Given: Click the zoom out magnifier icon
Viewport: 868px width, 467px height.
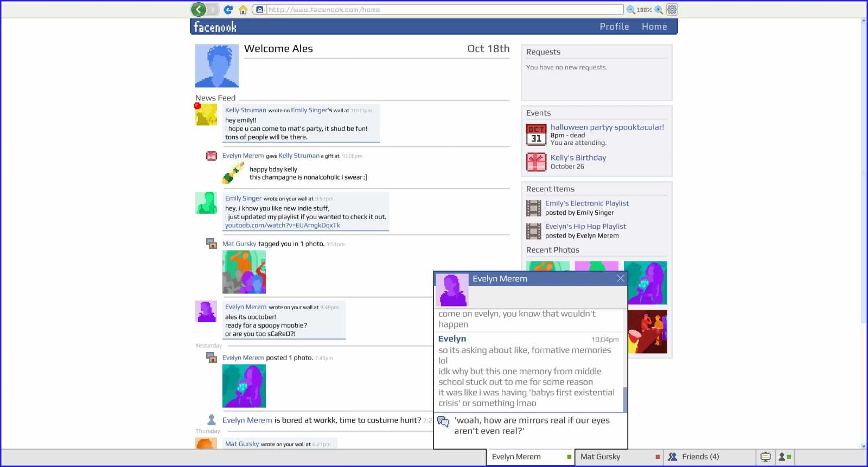Looking at the screenshot, I should coord(631,10).
